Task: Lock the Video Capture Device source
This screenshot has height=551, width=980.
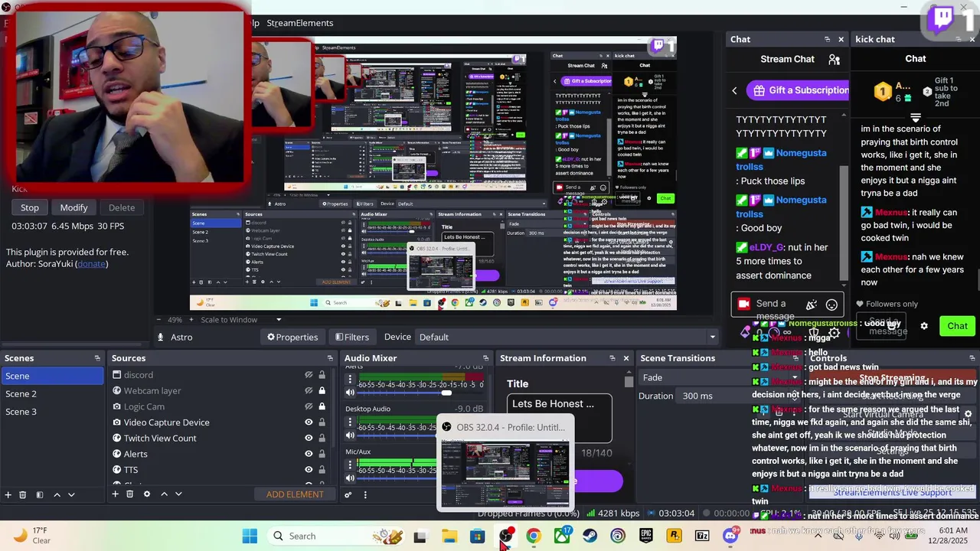Action: pyautogui.click(x=322, y=422)
